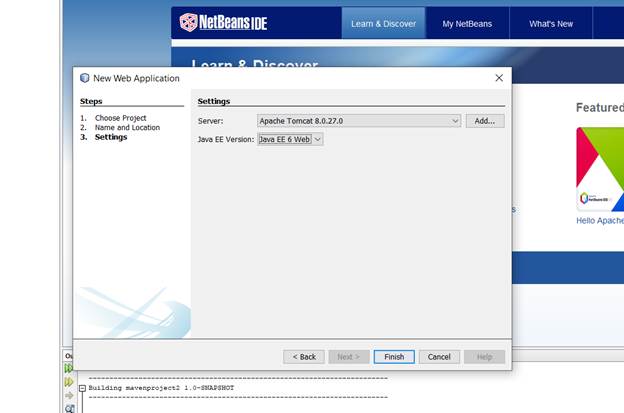
Task: Open the featured NetBeans thumbnail image
Action: click(x=600, y=169)
